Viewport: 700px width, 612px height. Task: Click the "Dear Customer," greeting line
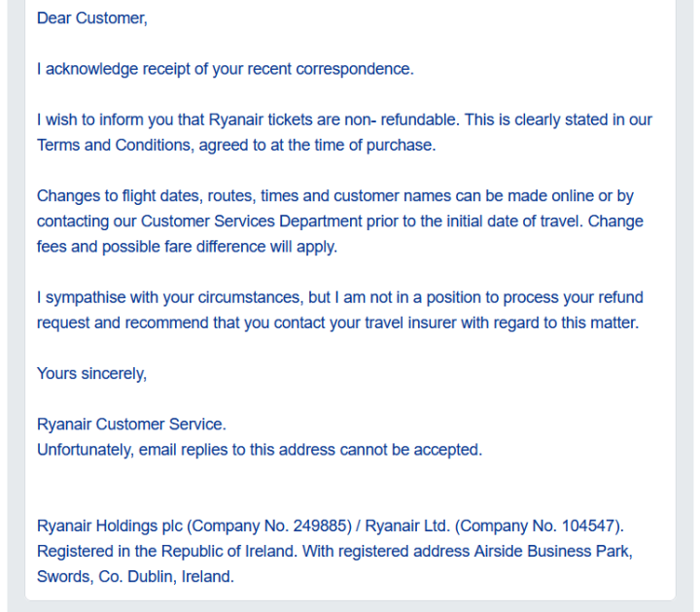92,18
